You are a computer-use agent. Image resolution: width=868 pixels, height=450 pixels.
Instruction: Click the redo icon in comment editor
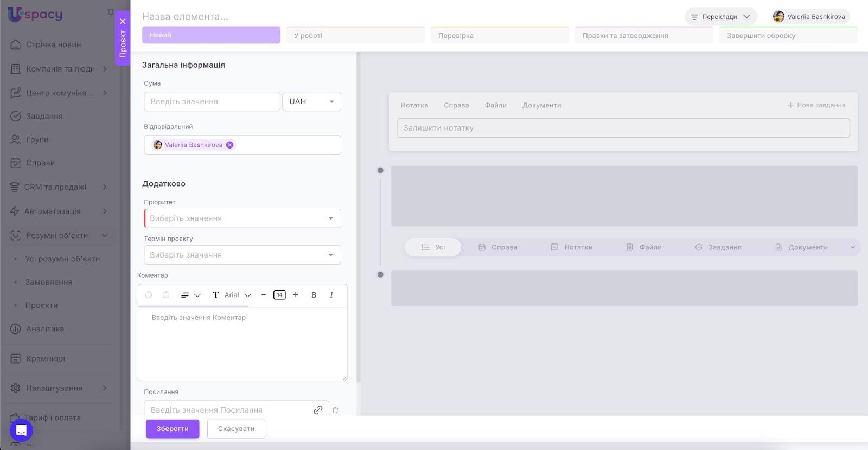point(166,295)
